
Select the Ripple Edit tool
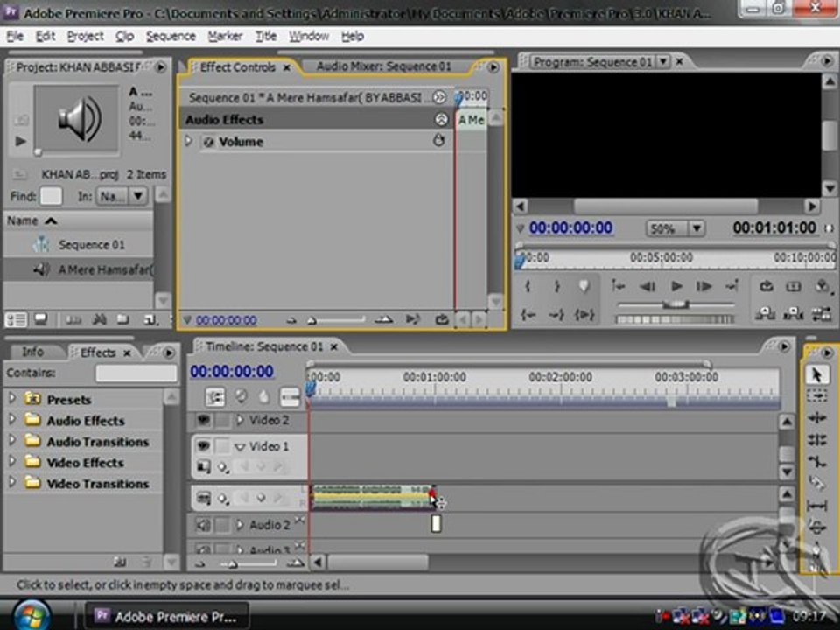pos(816,418)
